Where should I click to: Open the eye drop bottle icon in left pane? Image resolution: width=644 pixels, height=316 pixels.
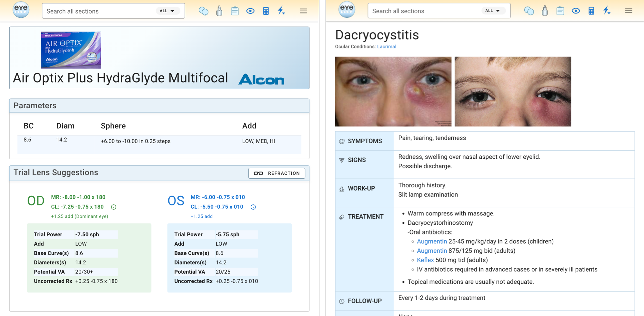pos(219,11)
